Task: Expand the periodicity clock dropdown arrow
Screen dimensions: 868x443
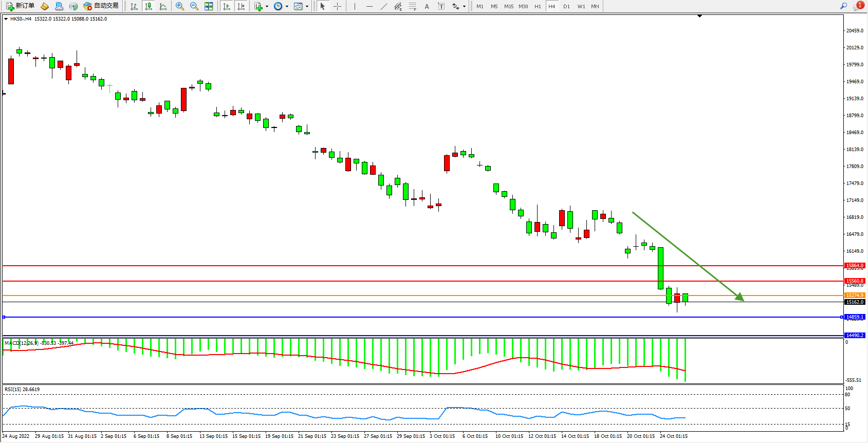Action: pyautogui.click(x=287, y=7)
